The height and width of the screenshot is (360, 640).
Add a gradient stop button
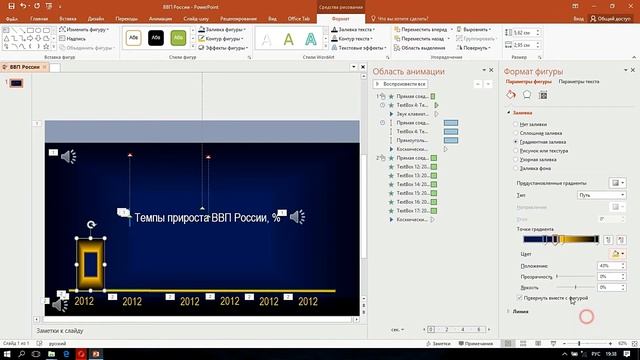point(608,240)
